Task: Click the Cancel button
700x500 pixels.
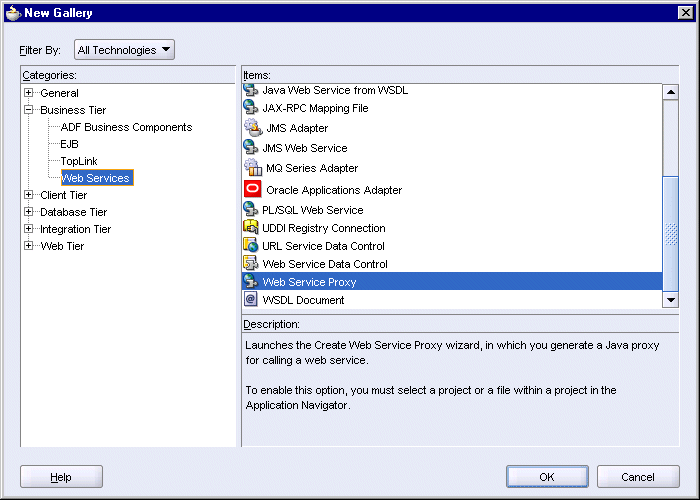Action: pyautogui.click(x=638, y=477)
